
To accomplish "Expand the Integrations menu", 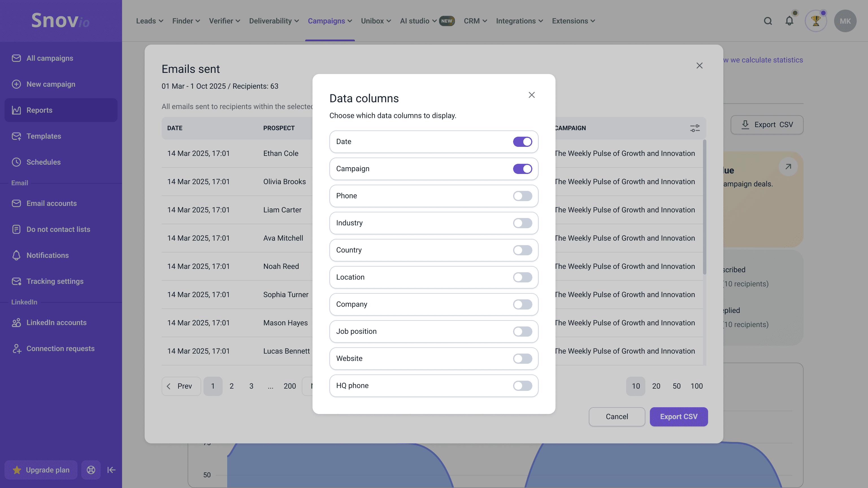I will tap(519, 21).
